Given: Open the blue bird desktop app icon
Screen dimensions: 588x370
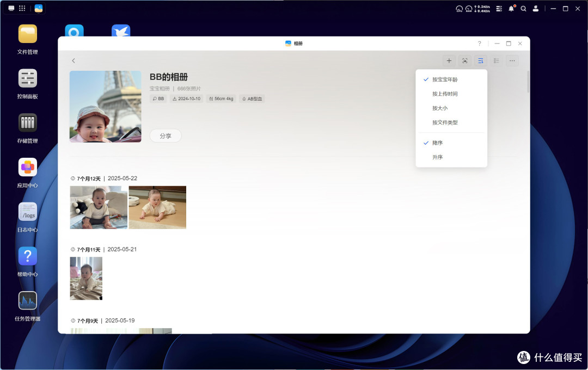Looking at the screenshot, I should (121, 30).
